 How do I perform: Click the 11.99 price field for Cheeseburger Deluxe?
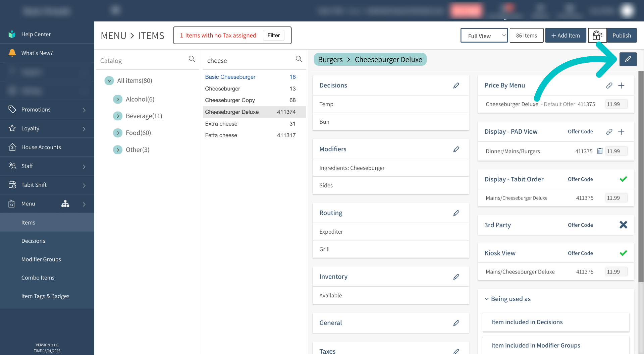(x=615, y=104)
